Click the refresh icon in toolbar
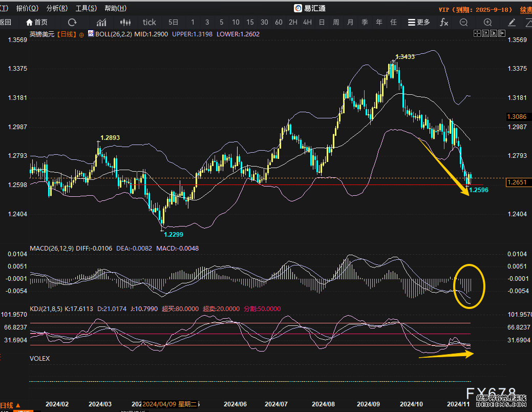532x412 pixels. 72,23
